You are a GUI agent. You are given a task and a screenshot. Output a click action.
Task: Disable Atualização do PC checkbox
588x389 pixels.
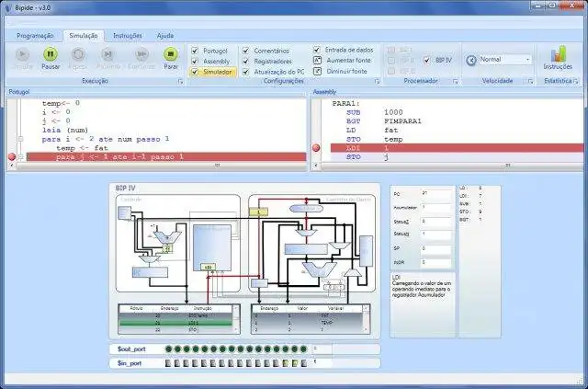(245, 72)
